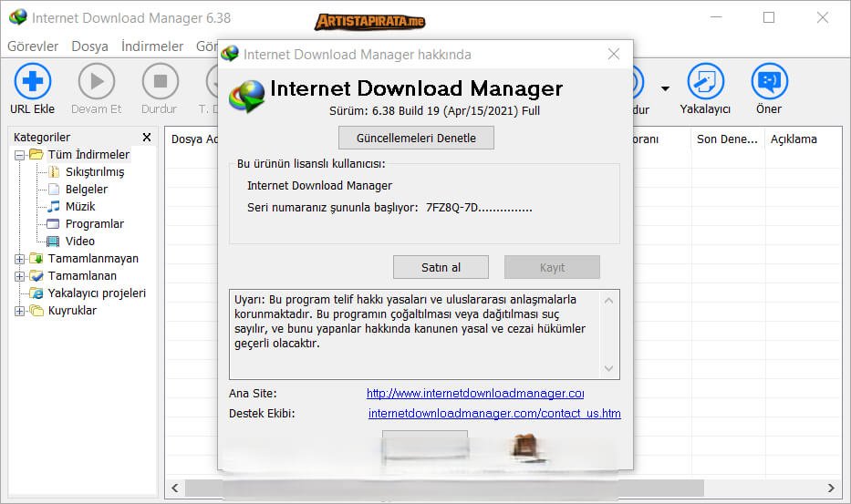Click the main window title bar IDM icon

tap(18, 16)
